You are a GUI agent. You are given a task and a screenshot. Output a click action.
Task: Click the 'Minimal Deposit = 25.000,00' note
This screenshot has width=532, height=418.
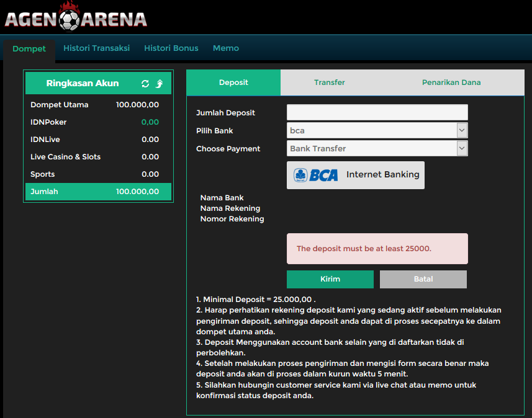coord(256,300)
